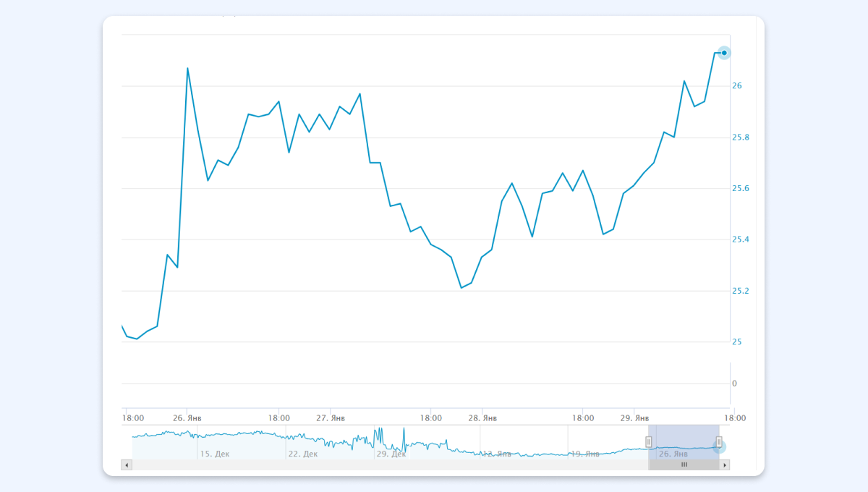Jump to '22. Дек' in the navigator
Screen dimensions: 868x492
click(x=302, y=454)
